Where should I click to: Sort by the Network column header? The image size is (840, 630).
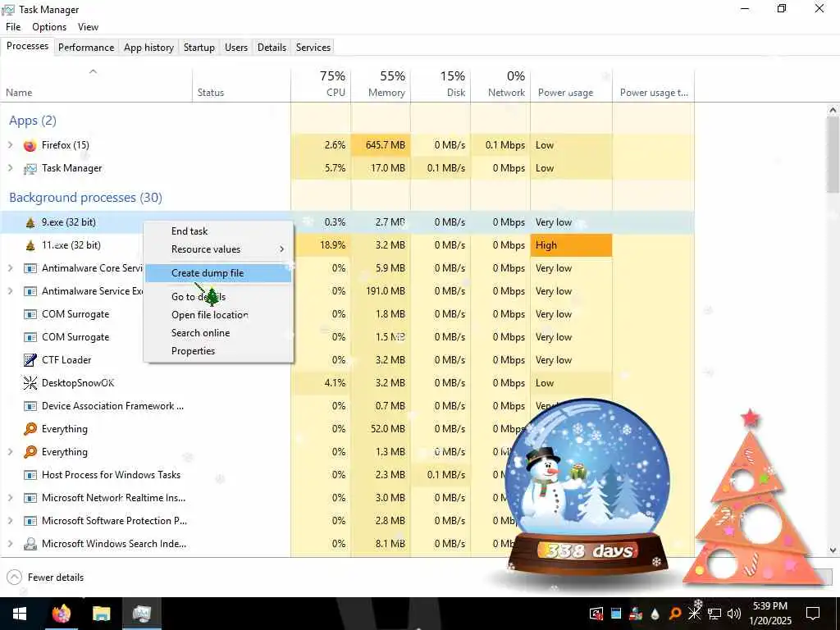(x=500, y=84)
